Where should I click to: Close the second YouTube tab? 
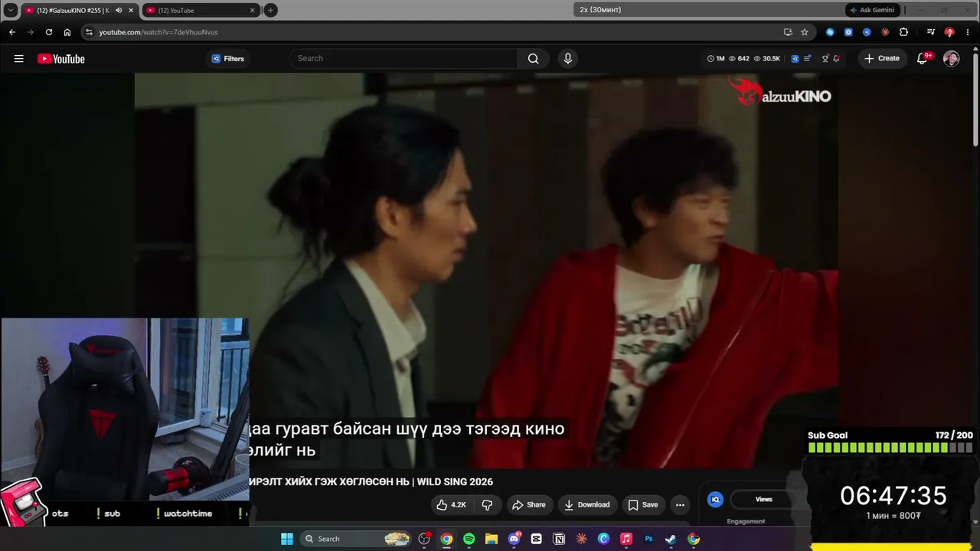252,10
